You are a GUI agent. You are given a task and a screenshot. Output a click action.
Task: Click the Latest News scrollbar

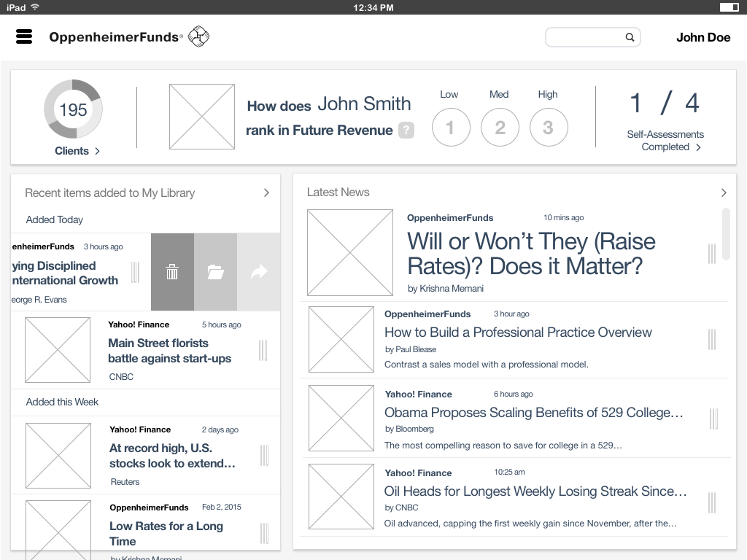click(x=726, y=234)
